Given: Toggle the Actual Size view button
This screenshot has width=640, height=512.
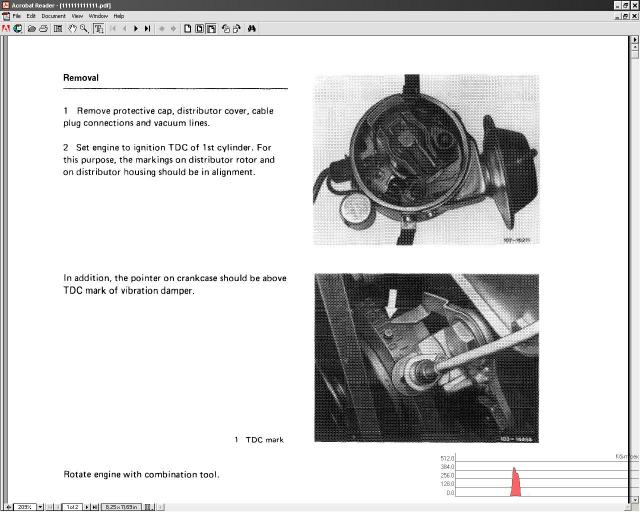Looking at the screenshot, I should [187, 29].
